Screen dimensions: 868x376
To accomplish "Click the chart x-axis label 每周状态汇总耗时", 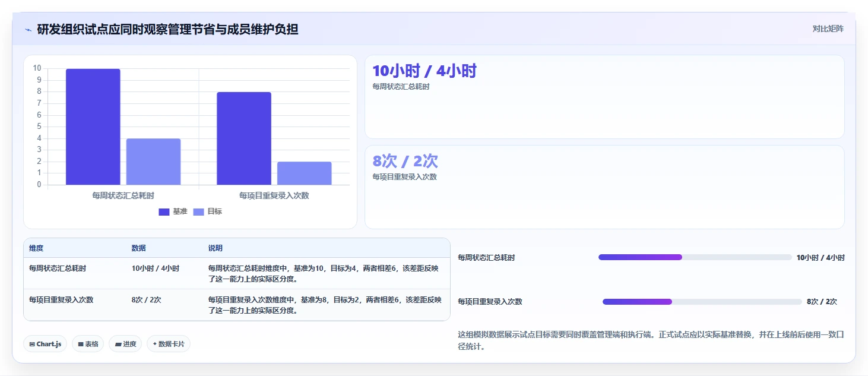I will (123, 195).
